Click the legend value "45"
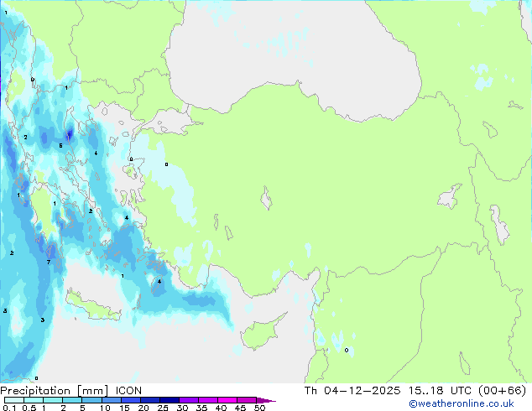The image size is (532, 411). pos(240,408)
